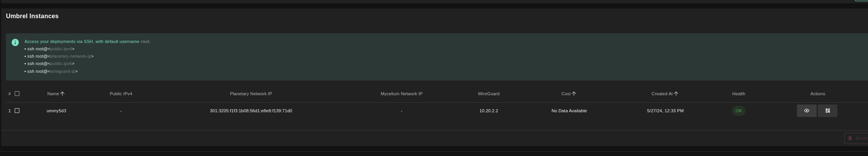Click the sort arrow beside Cost

[x=574, y=94]
